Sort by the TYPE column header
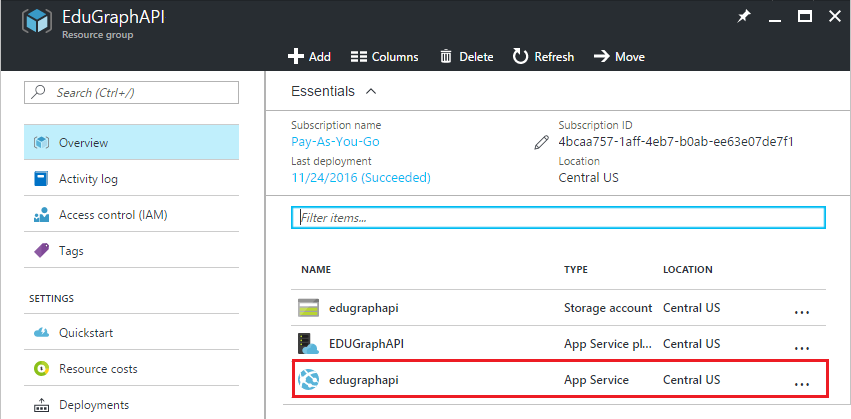 click(x=576, y=269)
